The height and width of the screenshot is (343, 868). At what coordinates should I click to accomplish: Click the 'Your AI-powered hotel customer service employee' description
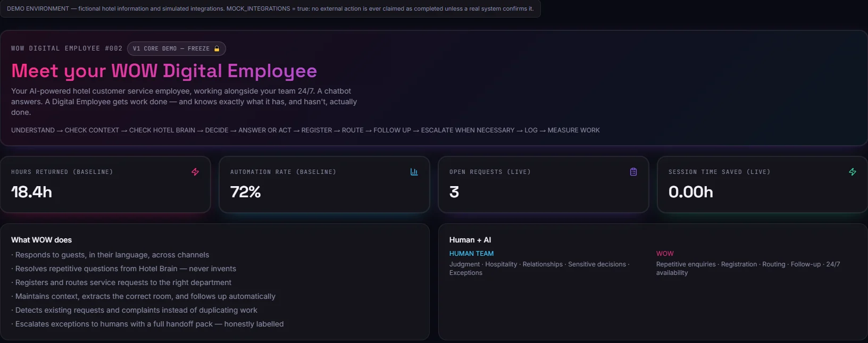(184, 102)
